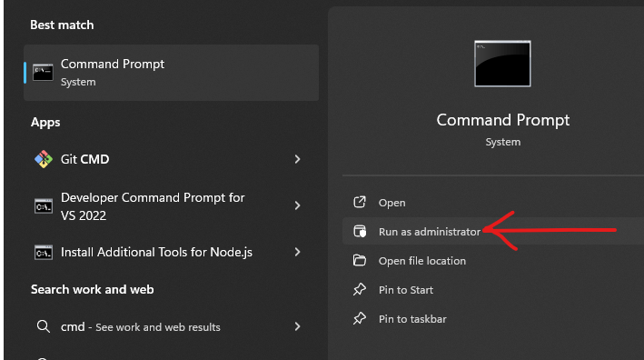Expand the Git CMD chevron arrow
This screenshot has width=644, height=360.
(x=297, y=159)
